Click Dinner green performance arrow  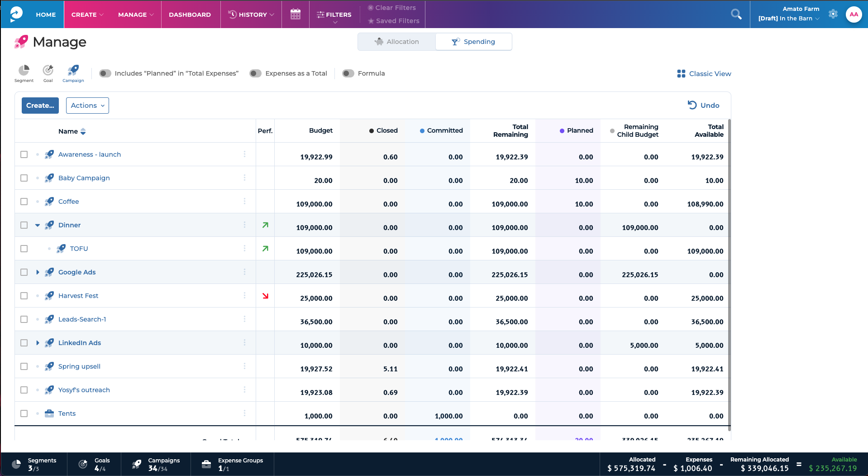[265, 225]
